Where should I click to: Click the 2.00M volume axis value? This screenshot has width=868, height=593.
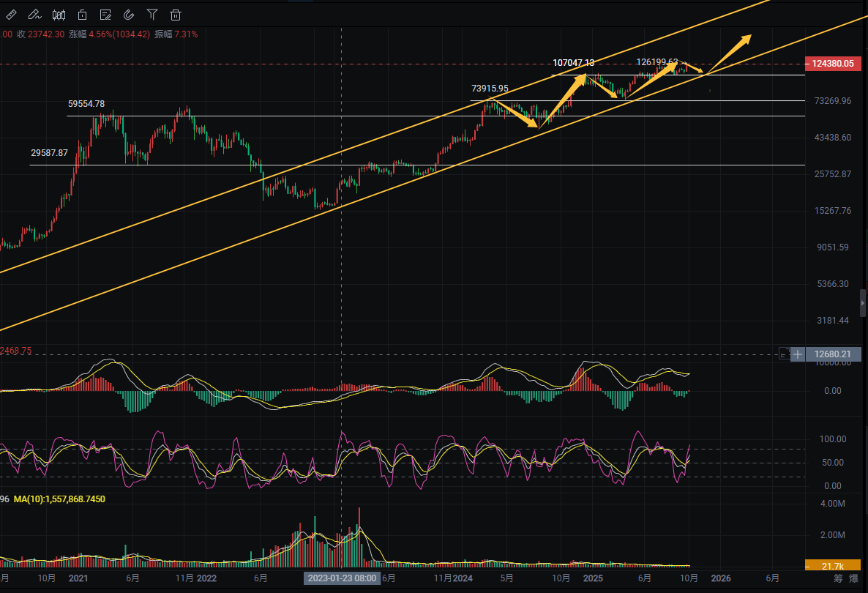[x=833, y=535]
